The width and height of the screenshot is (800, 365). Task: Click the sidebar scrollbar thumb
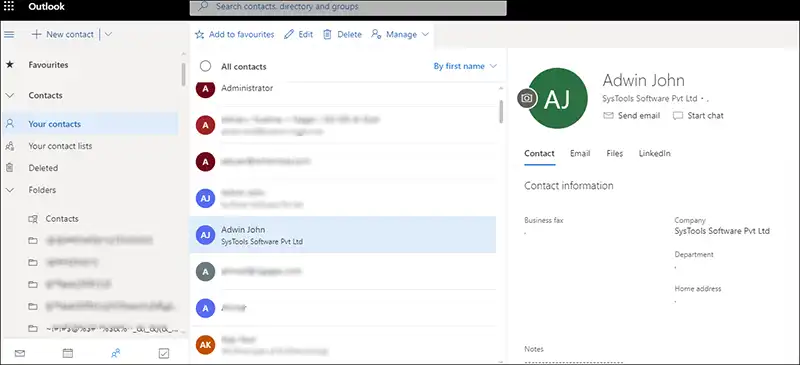(183, 75)
